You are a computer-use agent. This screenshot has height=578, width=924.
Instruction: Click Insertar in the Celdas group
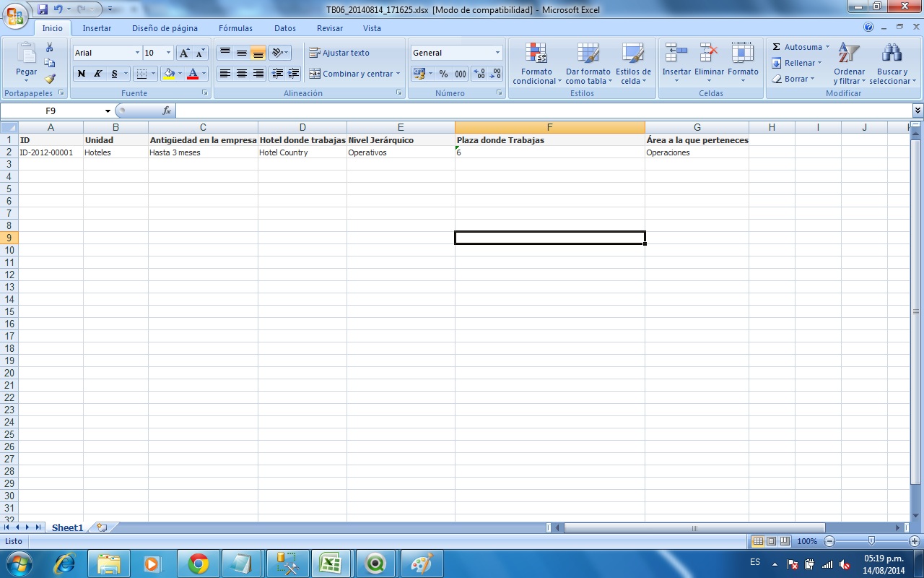[x=676, y=64]
